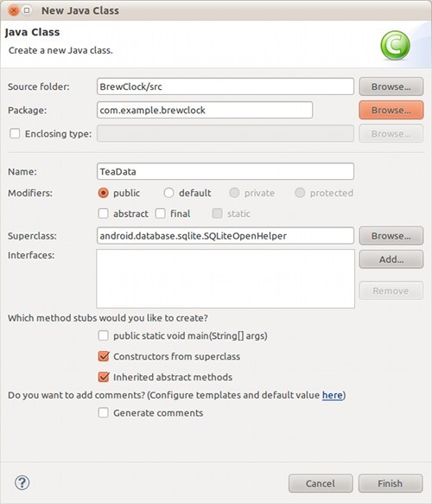432x504 pixels.
Task: Close the New Java Class dialog
Action: point(14,10)
